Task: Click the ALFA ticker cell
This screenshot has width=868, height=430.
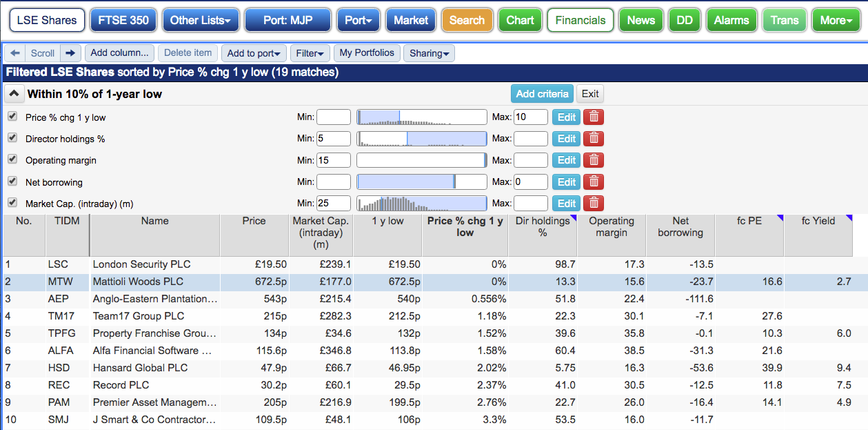Action: click(x=68, y=351)
